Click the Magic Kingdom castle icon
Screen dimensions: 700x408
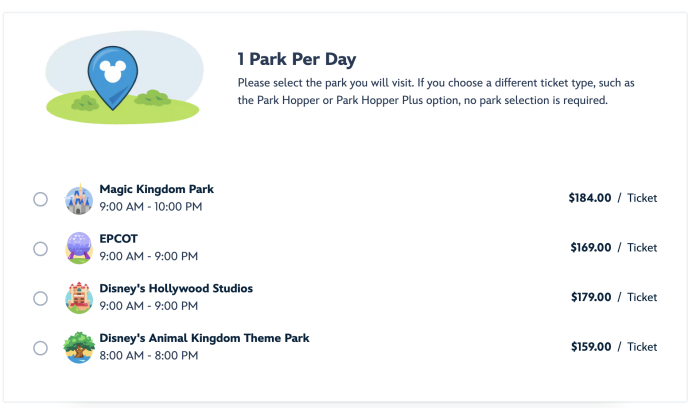point(79,199)
